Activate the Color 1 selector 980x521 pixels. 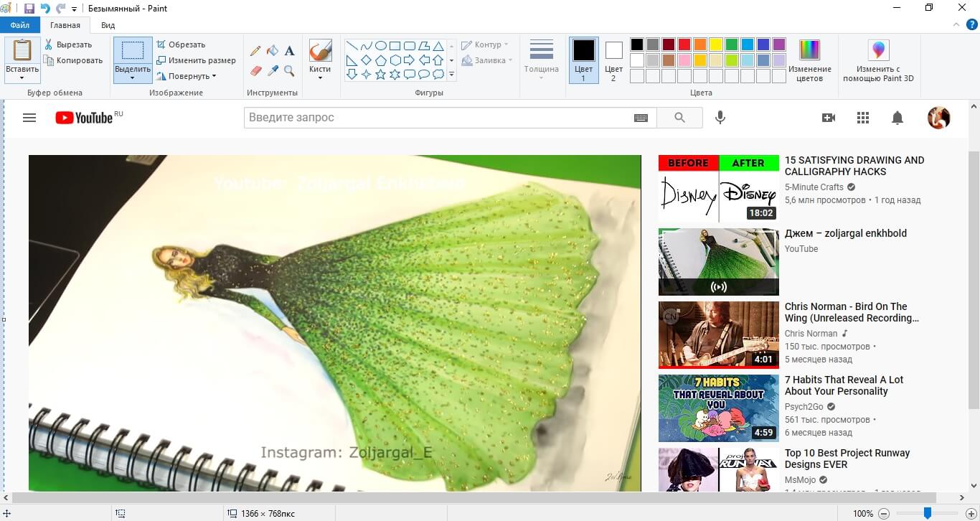[583, 60]
